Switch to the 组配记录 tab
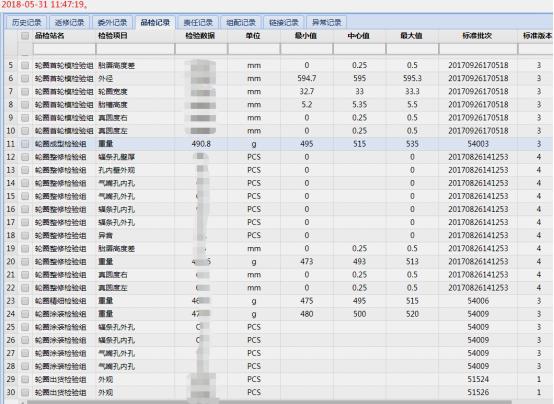The image size is (554, 404). click(241, 23)
